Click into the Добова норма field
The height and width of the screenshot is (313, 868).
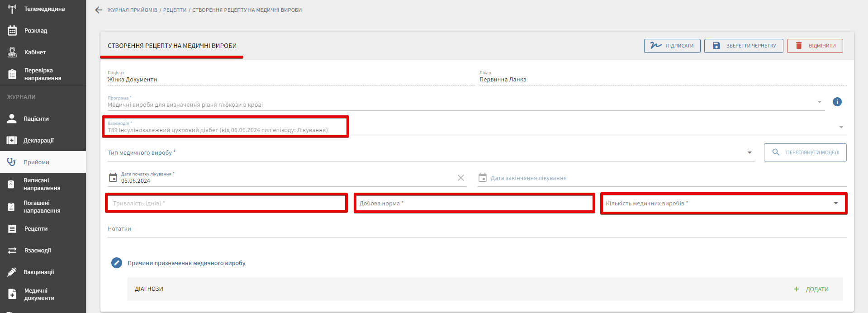pyautogui.click(x=474, y=204)
